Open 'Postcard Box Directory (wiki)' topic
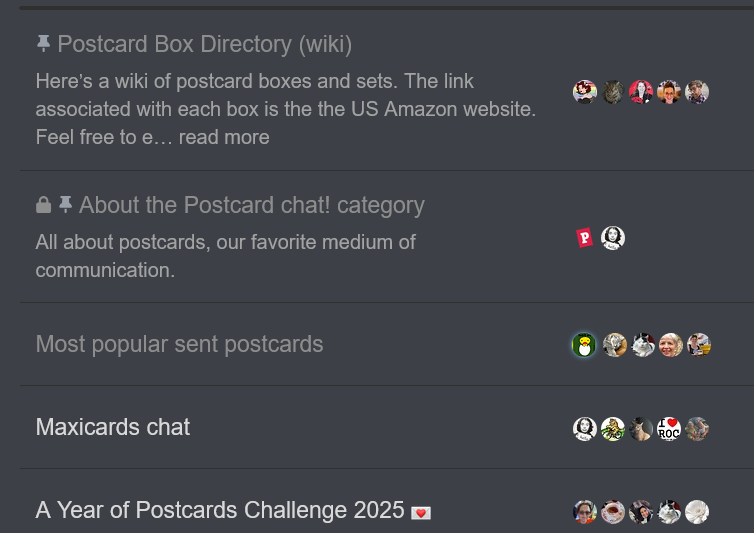This screenshot has height=533, width=754. click(204, 44)
